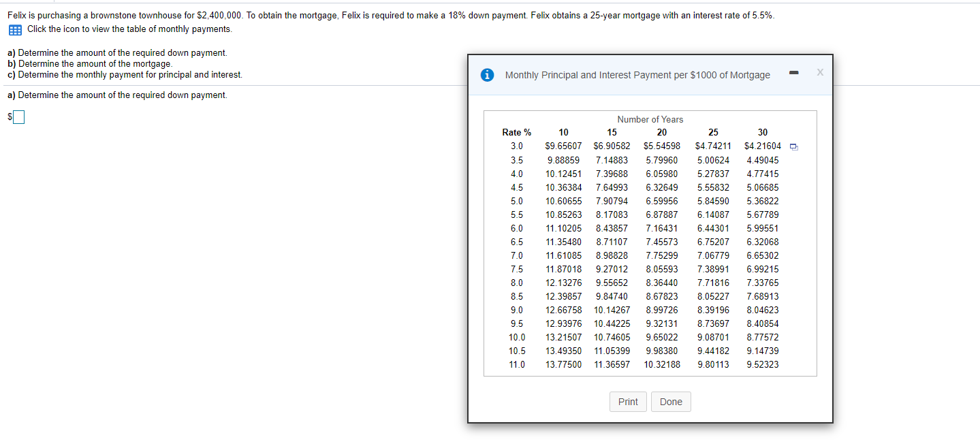Click the value 10.14267
980x446 pixels.
click(612, 310)
